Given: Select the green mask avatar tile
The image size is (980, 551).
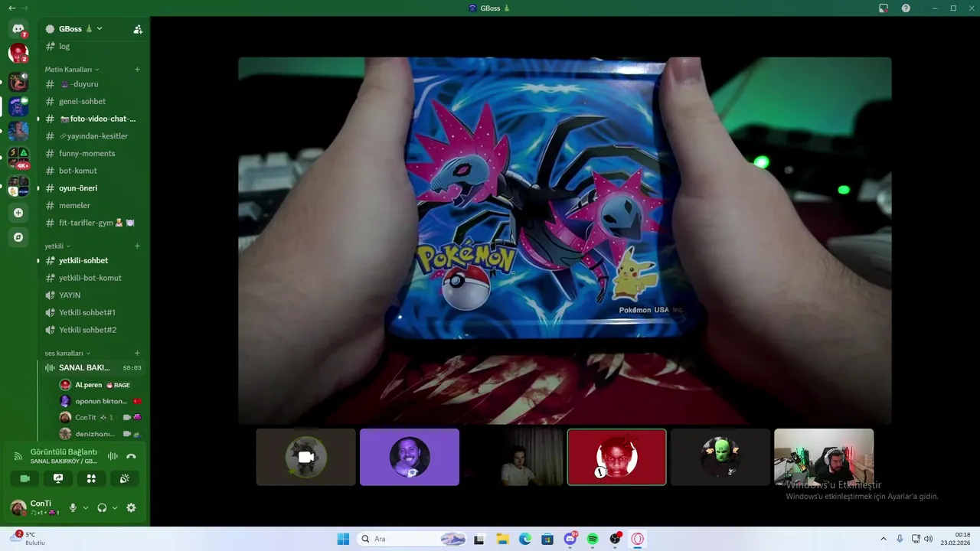Looking at the screenshot, I should point(720,457).
